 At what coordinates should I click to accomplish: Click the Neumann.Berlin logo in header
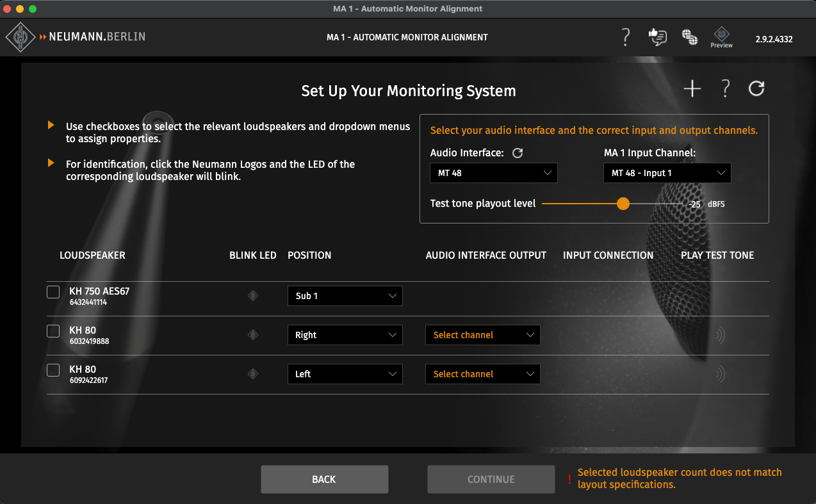point(76,37)
